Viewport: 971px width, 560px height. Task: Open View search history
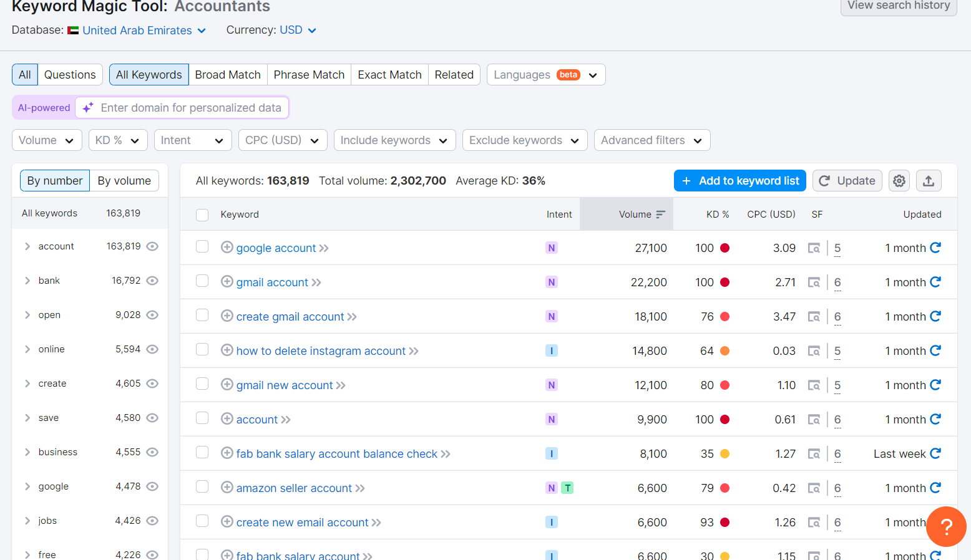[x=899, y=6]
